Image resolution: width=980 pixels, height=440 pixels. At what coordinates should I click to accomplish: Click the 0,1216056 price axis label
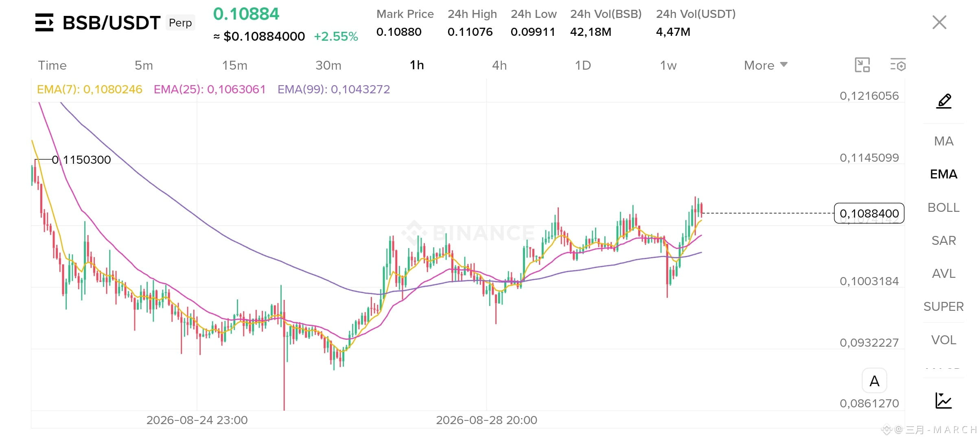869,96
